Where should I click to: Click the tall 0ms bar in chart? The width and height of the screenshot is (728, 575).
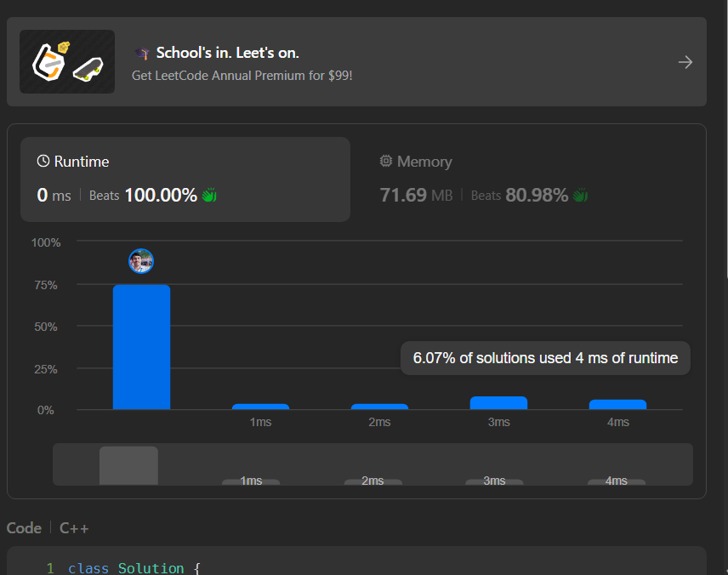point(142,347)
